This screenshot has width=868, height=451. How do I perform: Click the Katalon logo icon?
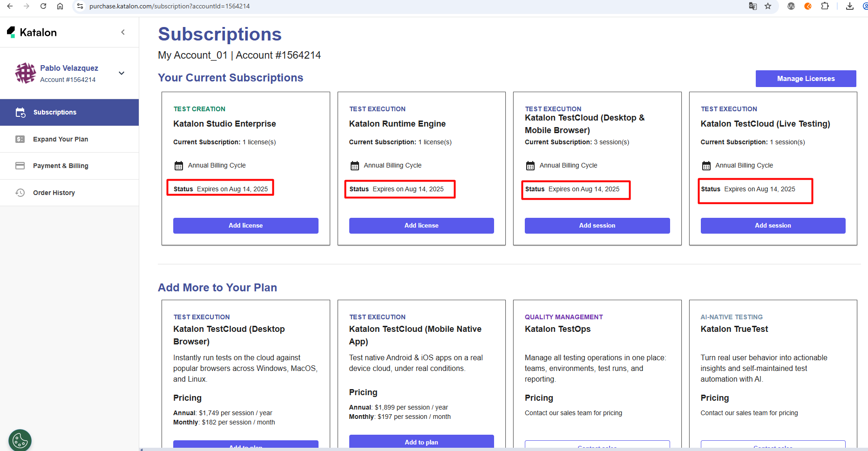tap(11, 32)
